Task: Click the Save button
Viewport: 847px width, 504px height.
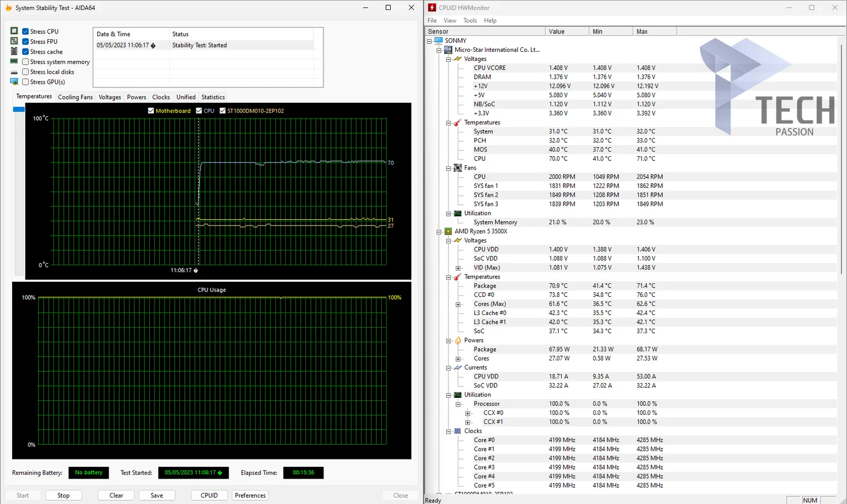Action: 157,496
